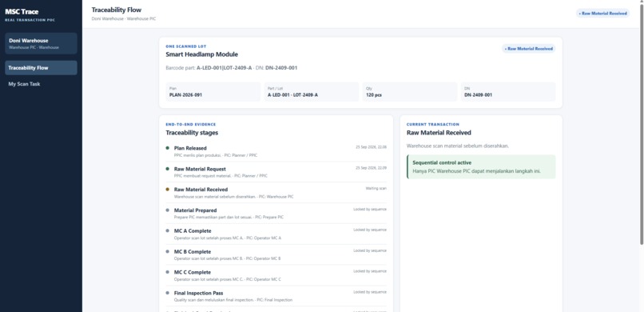Click the Waiting scan status label
The height and width of the screenshot is (312, 644).
pyautogui.click(x=376, y=188)
